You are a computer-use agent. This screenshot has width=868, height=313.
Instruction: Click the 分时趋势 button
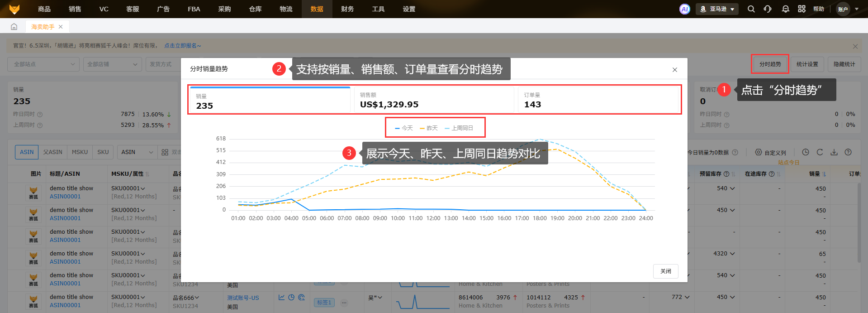[x=770, y=64]
